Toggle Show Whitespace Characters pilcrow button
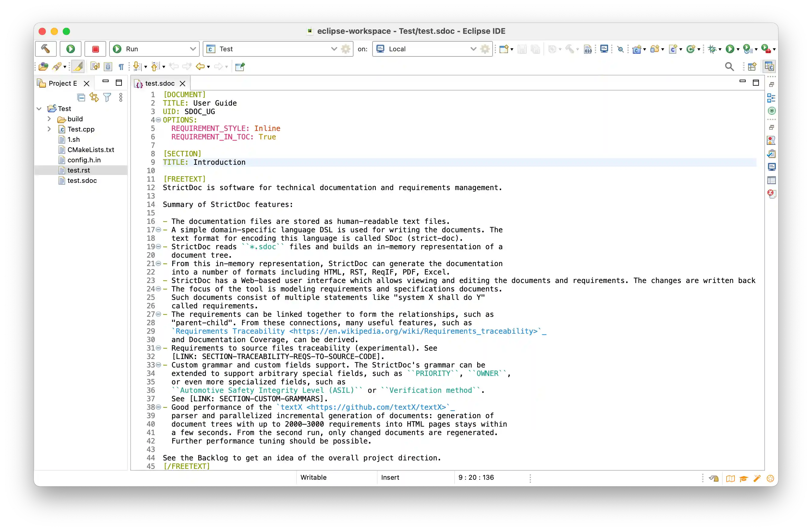 [121, 67]
